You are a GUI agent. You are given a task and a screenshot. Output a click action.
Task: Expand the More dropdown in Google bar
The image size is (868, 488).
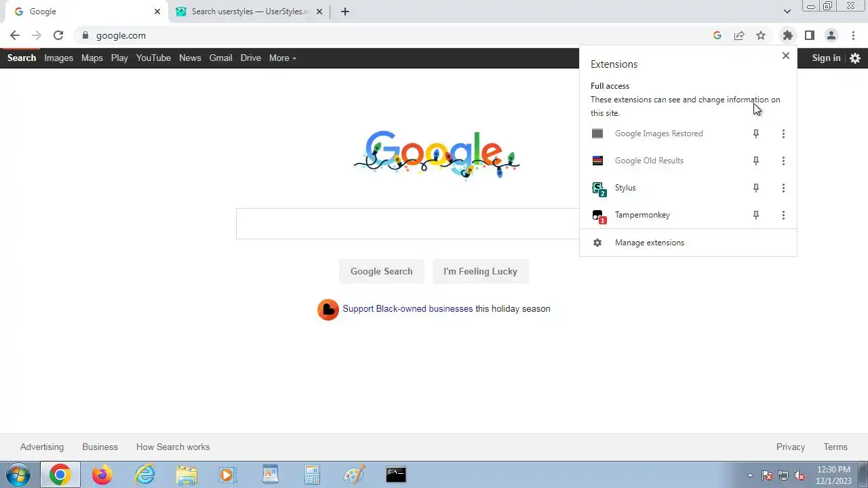[282, 58]
